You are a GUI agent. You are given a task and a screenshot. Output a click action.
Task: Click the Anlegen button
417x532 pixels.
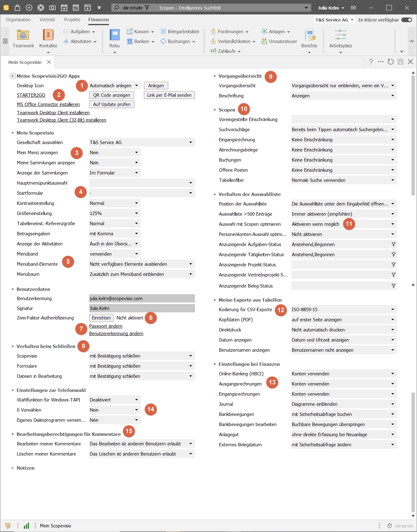click(156, 86)
